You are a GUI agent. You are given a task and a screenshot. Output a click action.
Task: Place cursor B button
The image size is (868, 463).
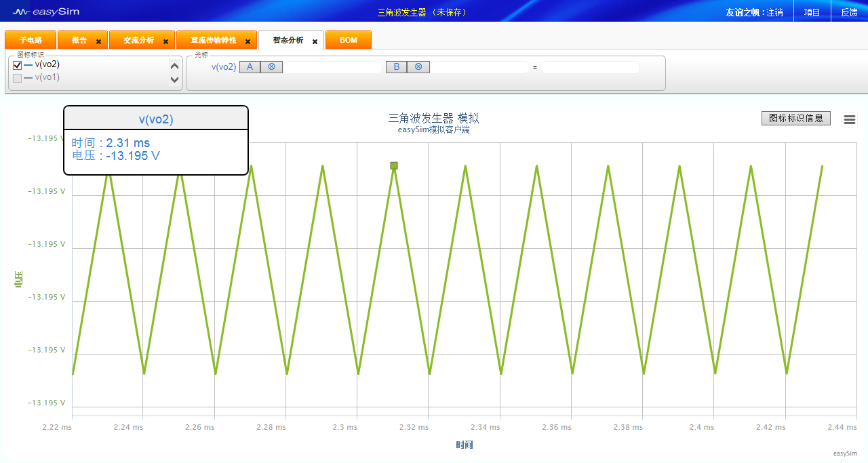click(396, 67)
